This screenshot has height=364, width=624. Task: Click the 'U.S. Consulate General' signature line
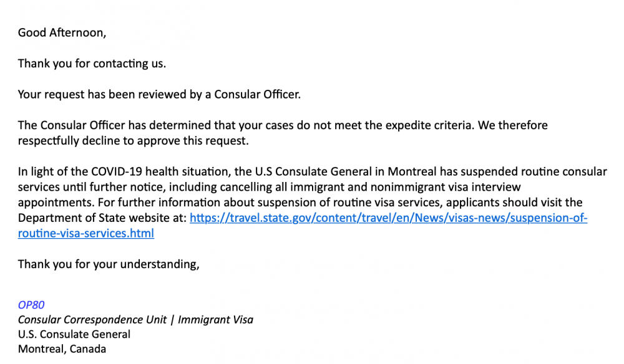pos(74,335)
